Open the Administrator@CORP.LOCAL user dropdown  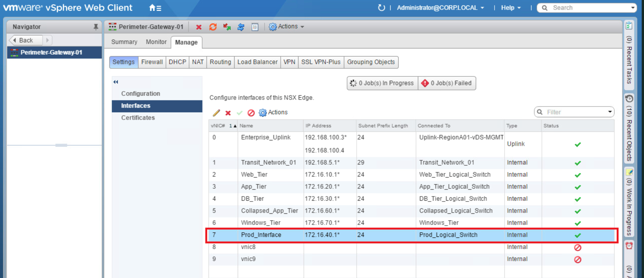pos(440,8)
